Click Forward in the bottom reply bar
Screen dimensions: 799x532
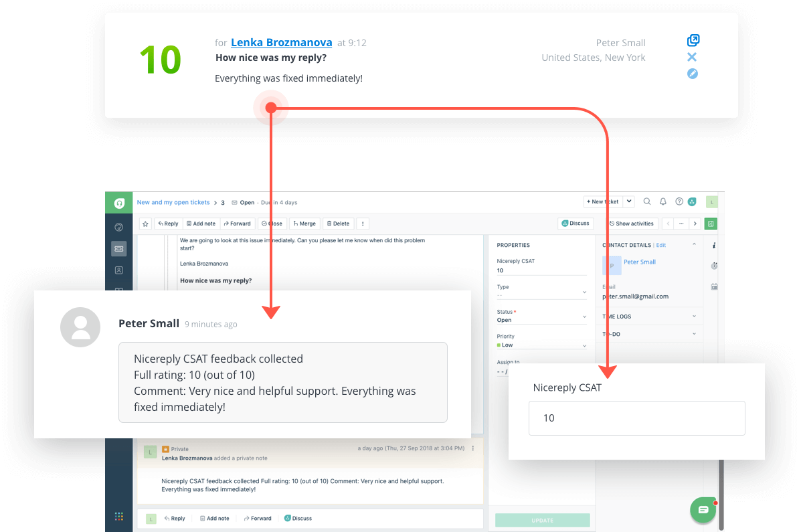tap(258, 519)
